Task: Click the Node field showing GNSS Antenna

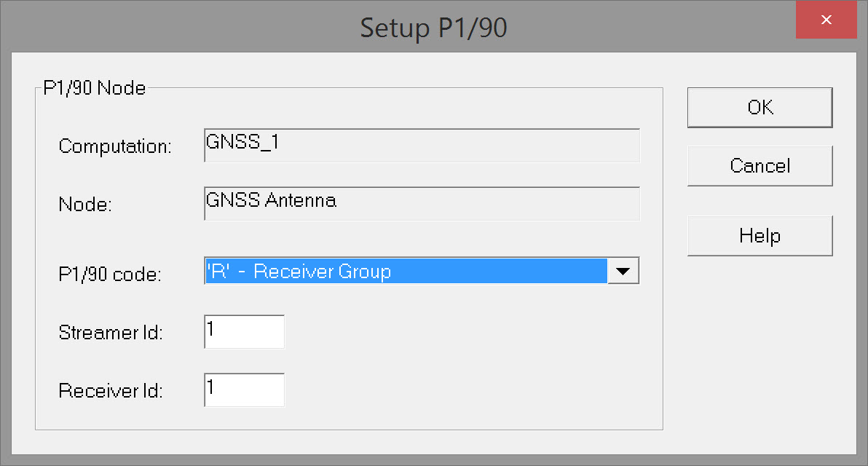Action: coord(422,204)
